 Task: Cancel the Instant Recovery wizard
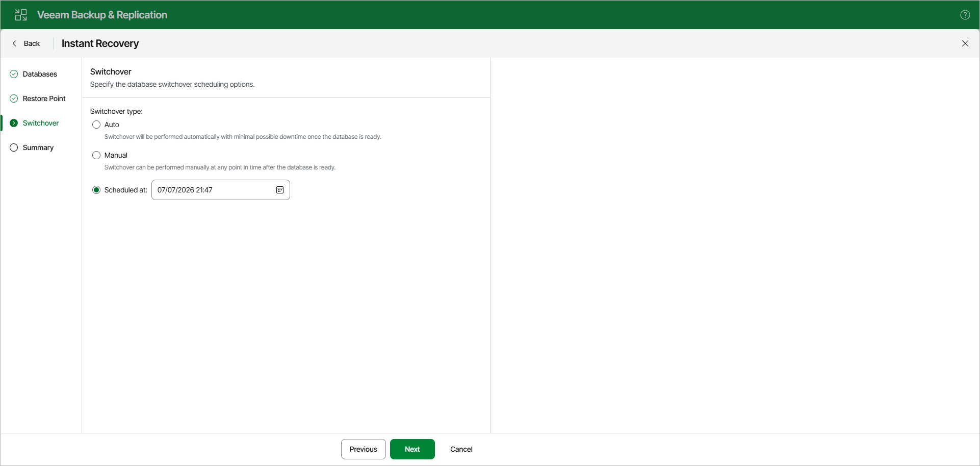tap(461, 449)
